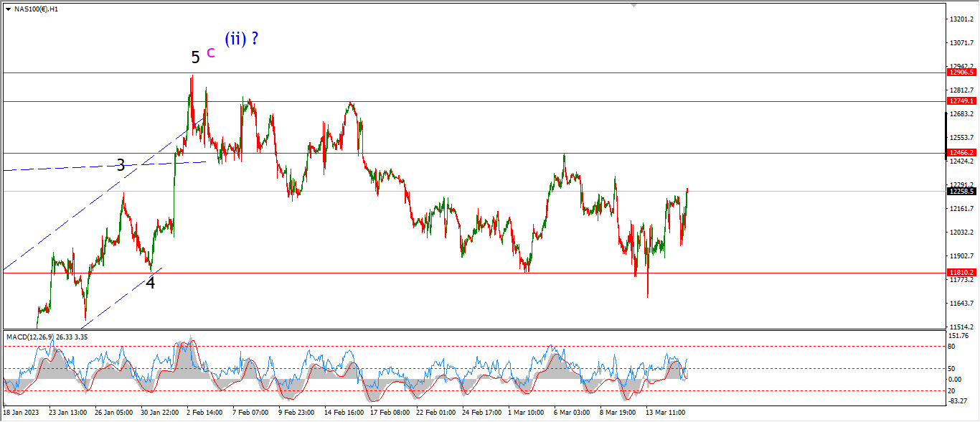Image resolution: width=980 pixels, height=422 pixels.
Task: Click the MACD scale value 151.76
Action: [x=958, y=336]
